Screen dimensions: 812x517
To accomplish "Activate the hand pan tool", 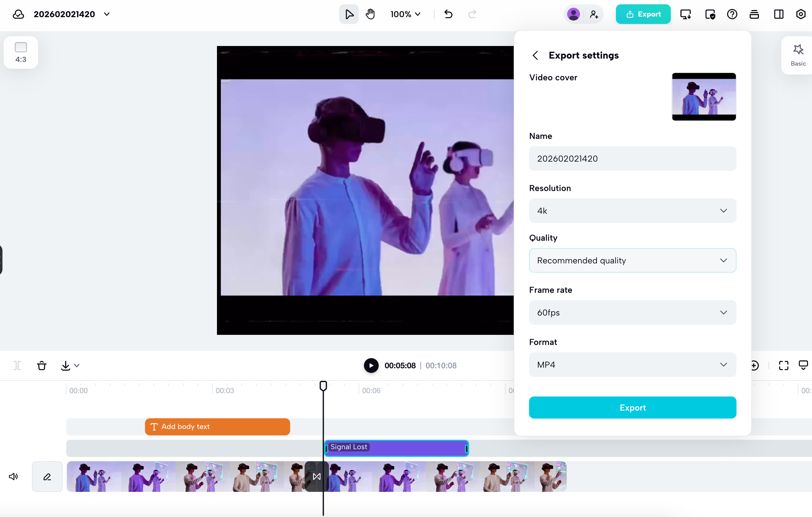I will [x=370, y=14].
